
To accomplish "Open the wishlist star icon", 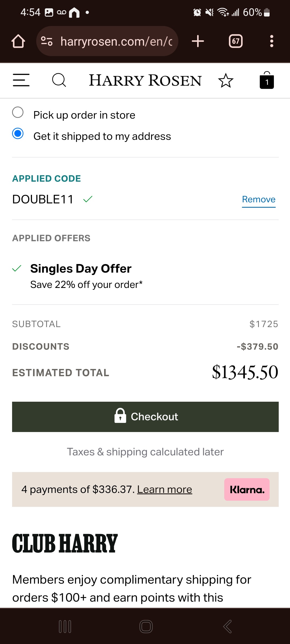I will 226,80.
